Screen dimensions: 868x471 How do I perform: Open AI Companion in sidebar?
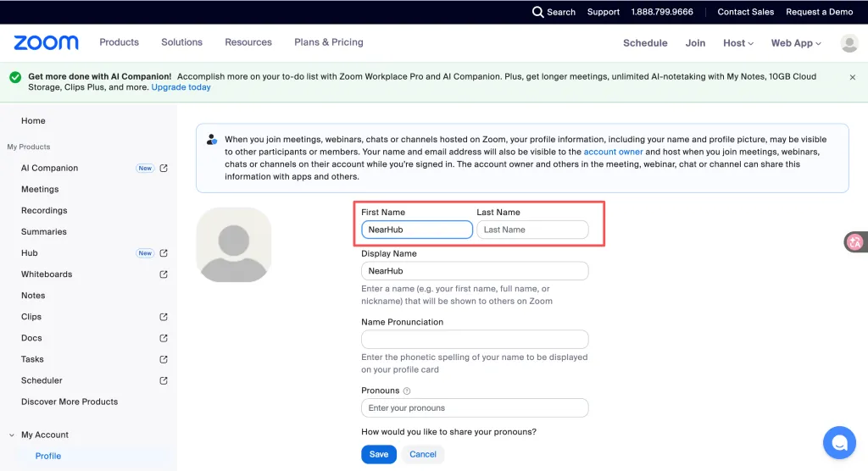pos(49,169)
